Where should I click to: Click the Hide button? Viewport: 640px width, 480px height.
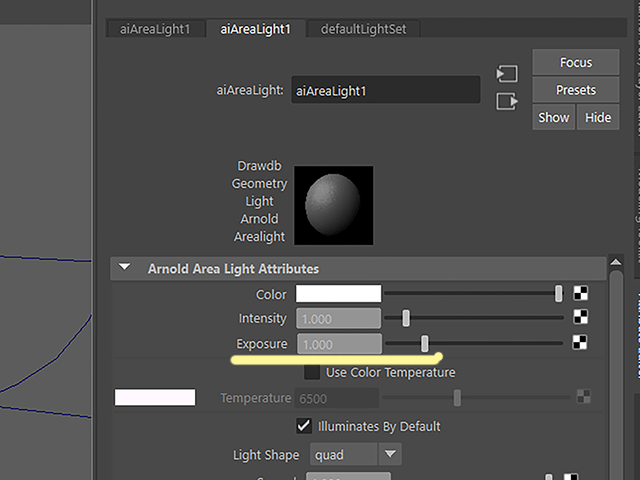pos(598,118)
